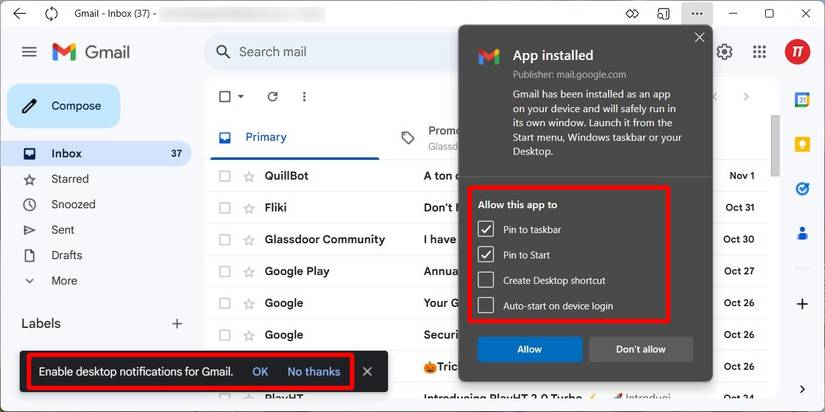Open the Gmail main menu hamburger icon
Image resolution: width=825 pixels, height=412 pixels.
click(x=29, y=52)
